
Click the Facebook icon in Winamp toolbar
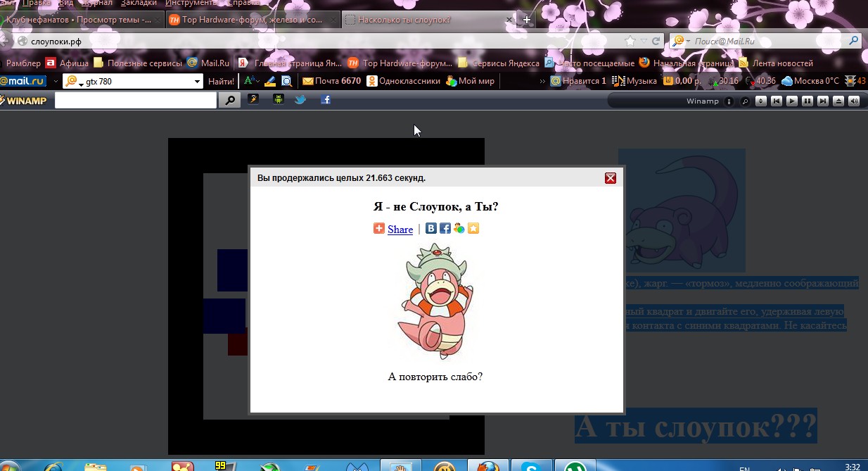pos(326,100)
